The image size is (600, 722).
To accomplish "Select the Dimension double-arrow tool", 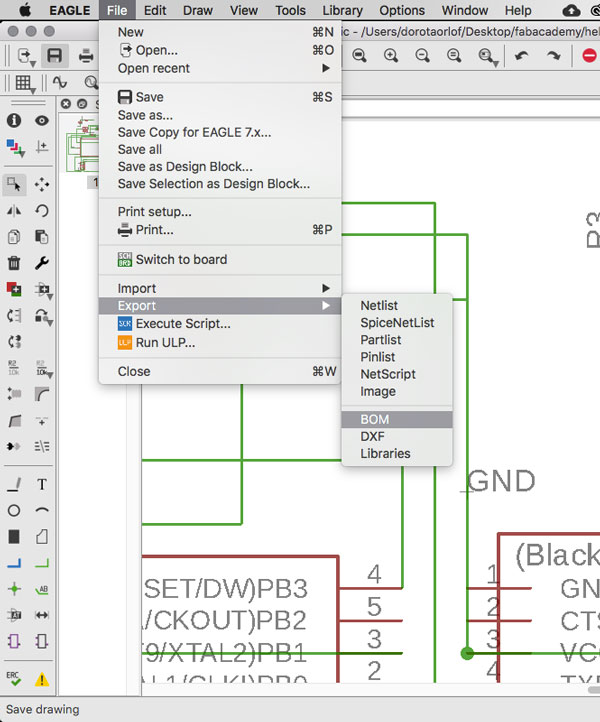I will pos(42,615).
